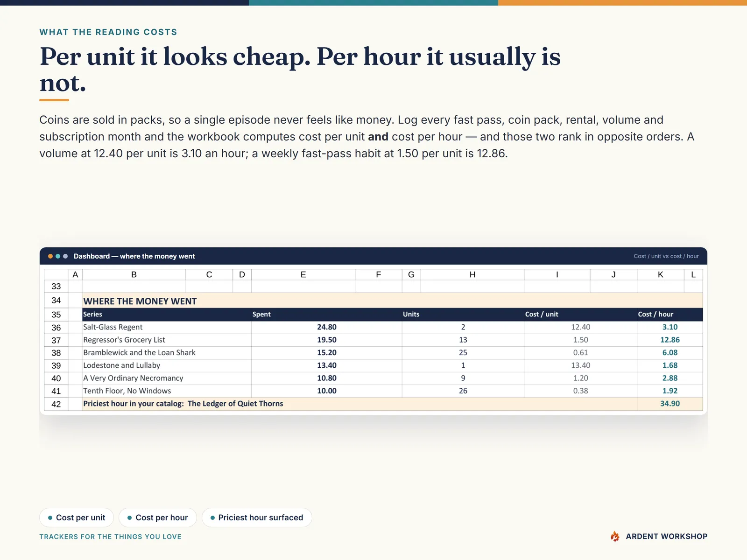Click the cost per unit value 0.61
747x560 pixels.
(581, 352)
